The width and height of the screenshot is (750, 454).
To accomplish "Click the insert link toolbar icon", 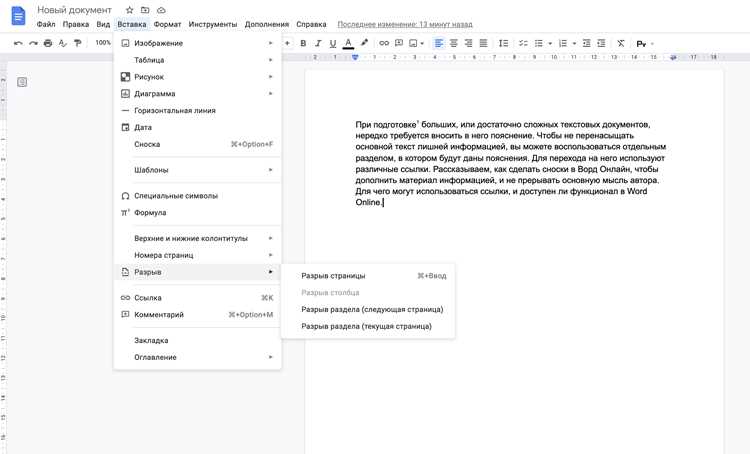I will (x=384, y=43).
